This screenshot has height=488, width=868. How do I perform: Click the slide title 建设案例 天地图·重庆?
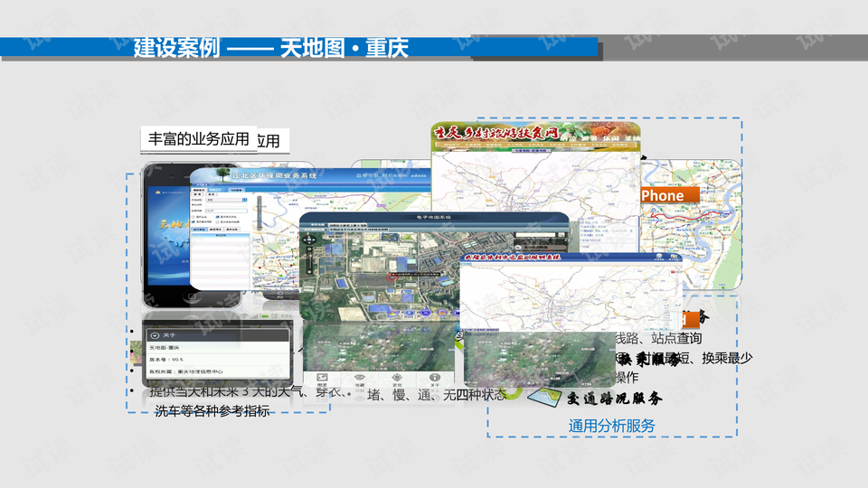(271, 48)
